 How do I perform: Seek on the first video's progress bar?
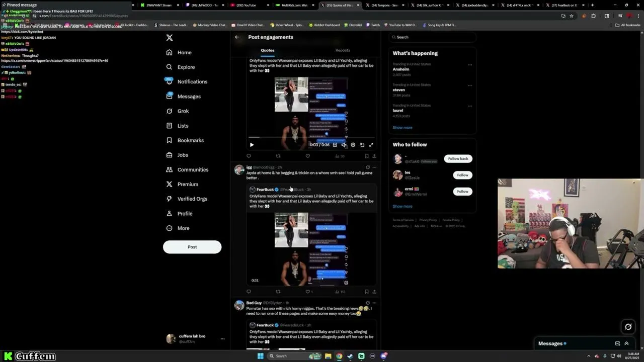311,137
